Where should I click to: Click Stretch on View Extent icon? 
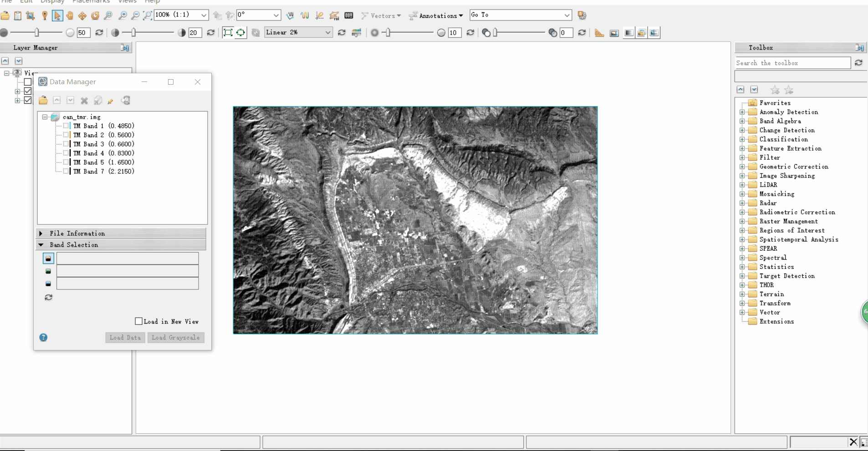click(240, 33)
